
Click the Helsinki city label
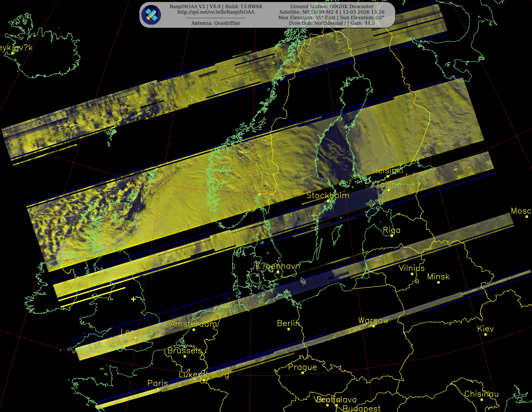tap(387, 171)
